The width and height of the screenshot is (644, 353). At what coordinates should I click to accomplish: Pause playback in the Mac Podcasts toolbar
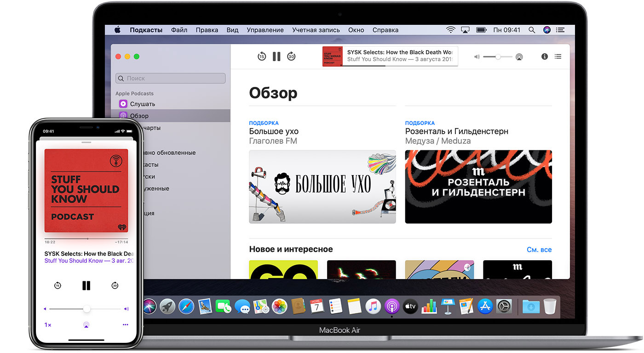coord(276,57)
